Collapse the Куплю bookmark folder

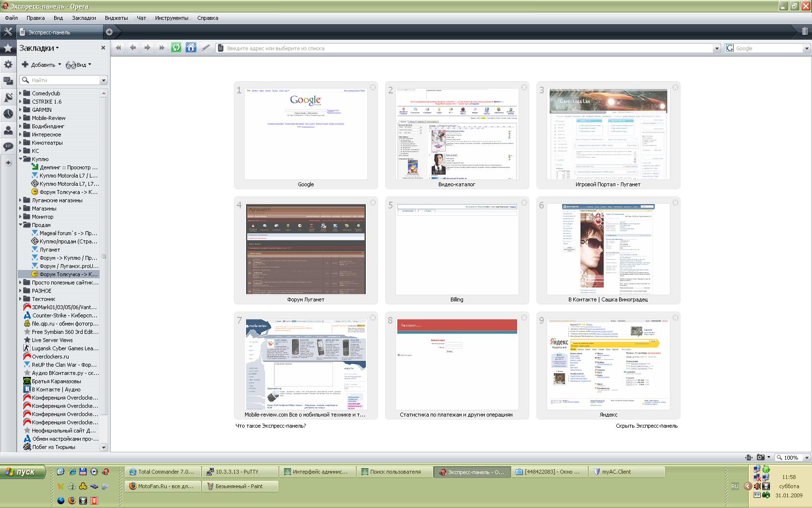[21, 159]
